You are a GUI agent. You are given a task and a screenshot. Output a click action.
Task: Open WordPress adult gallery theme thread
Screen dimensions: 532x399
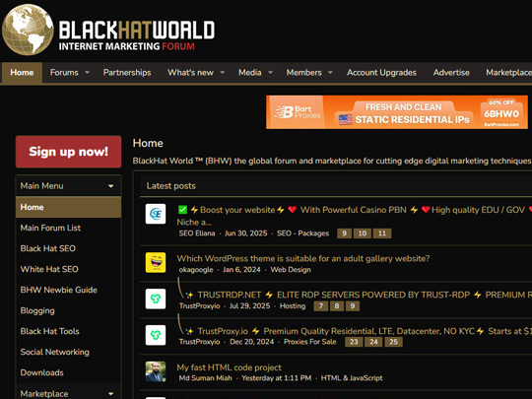tap(303, 258)
